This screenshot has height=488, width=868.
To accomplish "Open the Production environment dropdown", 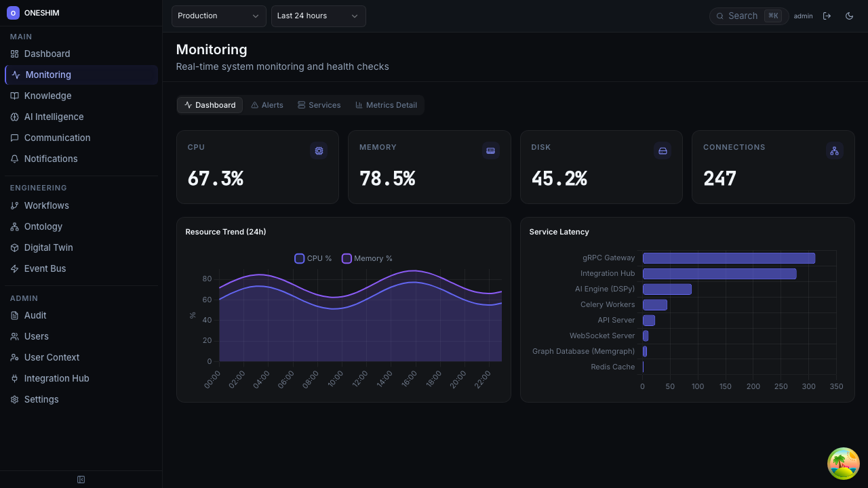I will [x=218, y=16].
